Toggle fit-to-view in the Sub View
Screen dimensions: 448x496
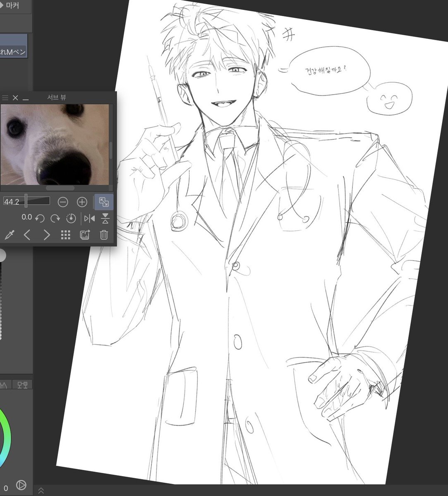coord(104,202)
